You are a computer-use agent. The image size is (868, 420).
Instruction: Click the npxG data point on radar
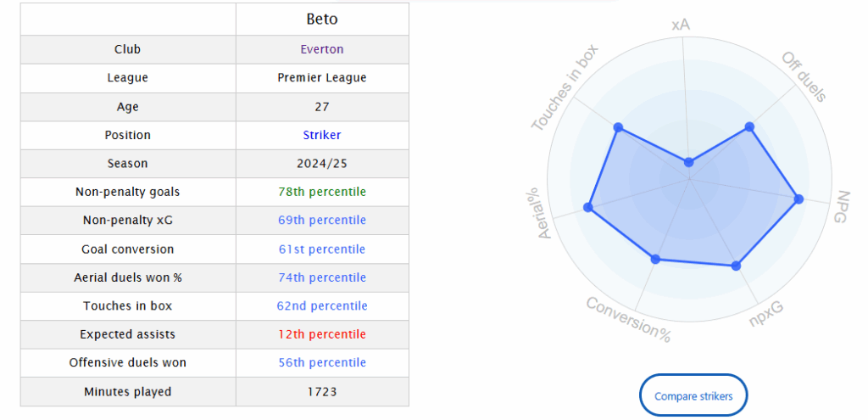point(736,266)
